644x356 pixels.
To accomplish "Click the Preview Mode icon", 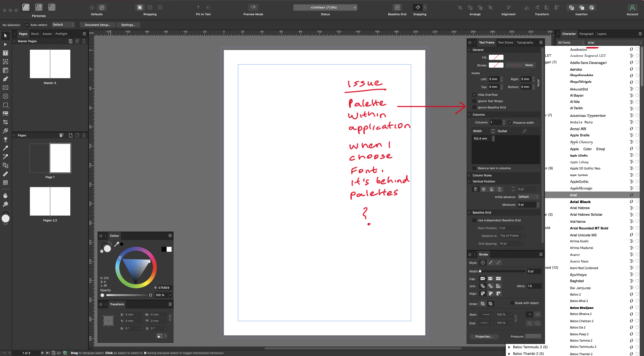I will coord(253,7).
